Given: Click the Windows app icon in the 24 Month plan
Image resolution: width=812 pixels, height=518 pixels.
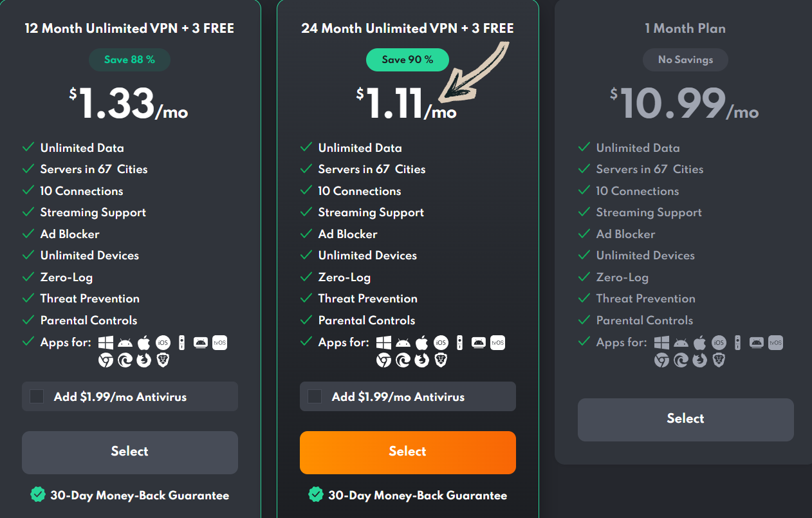Looking at the screenshot, I should point(382,342).
